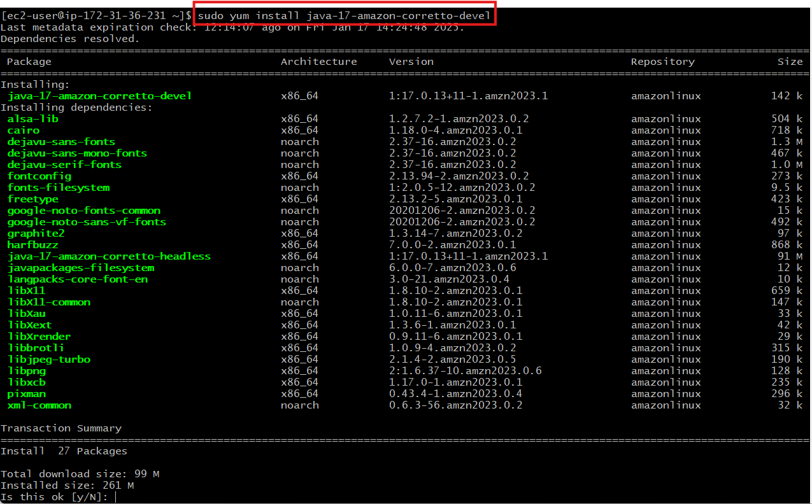Select the 'dejavu-sans-mono-fonts' package name
Viewport: 812px width, 504px height.
(77, 153)
